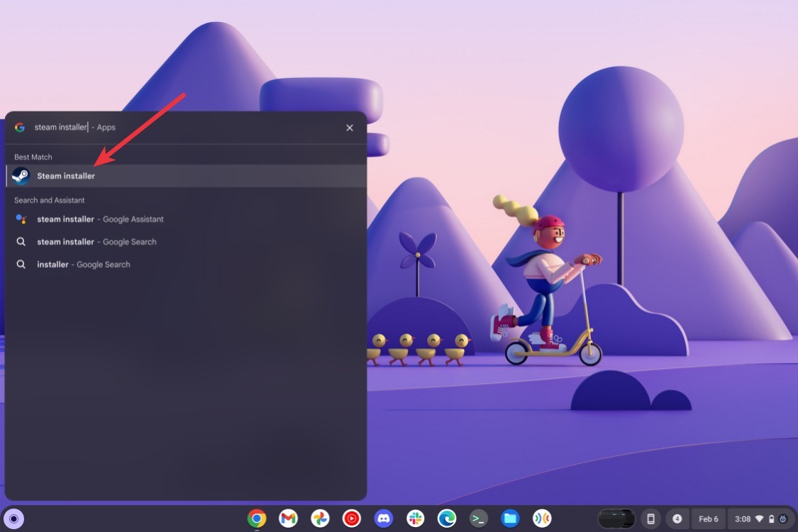Clear the launcher search with X button

350,128
